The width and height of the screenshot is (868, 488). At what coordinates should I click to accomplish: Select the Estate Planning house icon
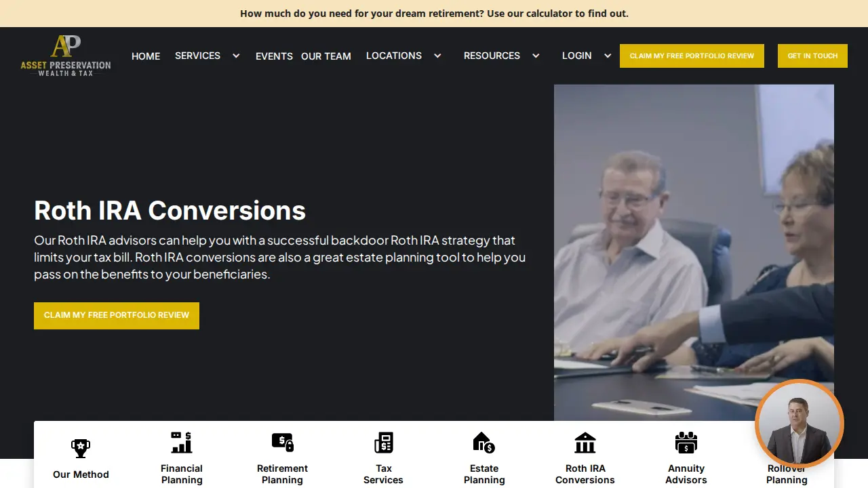(x=484, y=443)
